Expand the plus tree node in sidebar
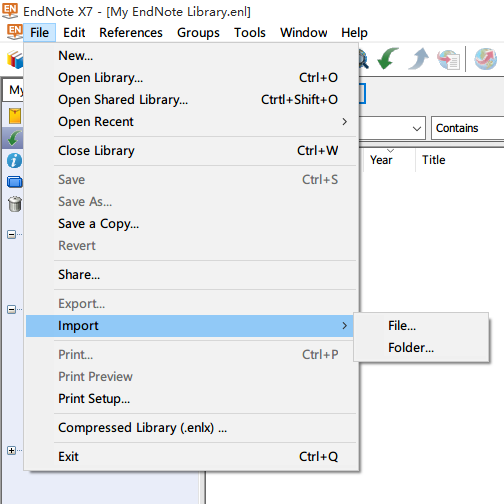Viewport: 504px width, 504px height. (x=11, y=451)
